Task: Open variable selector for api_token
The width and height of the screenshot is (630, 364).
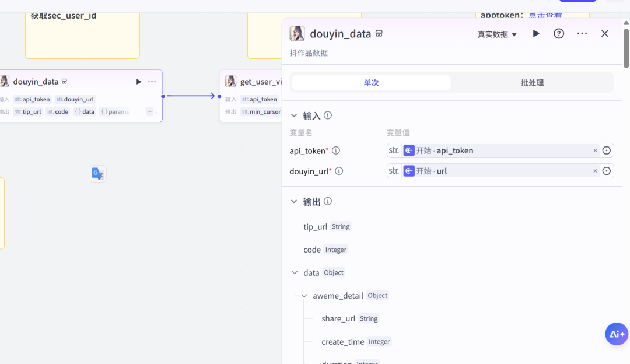Action: coord(607,150)
